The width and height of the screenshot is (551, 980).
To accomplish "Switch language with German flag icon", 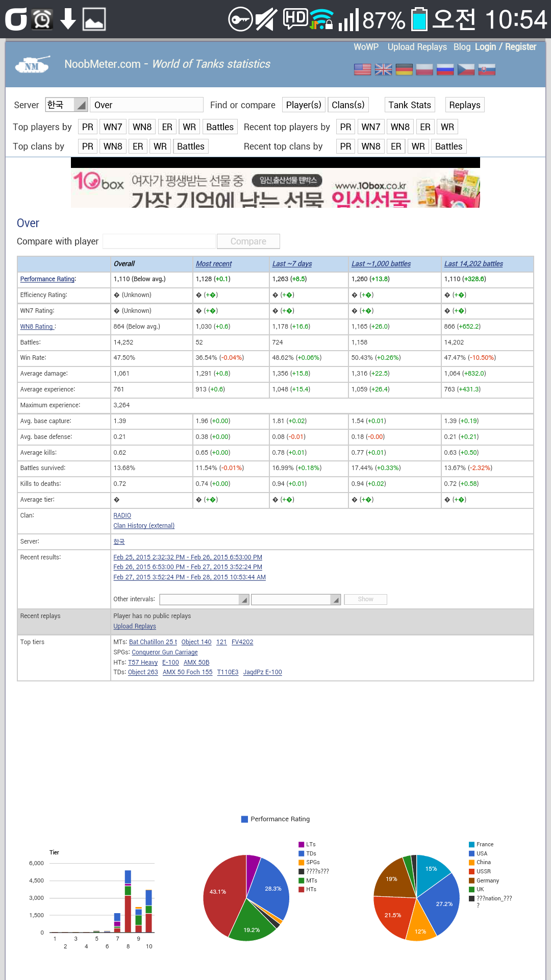I will [404, 69].
